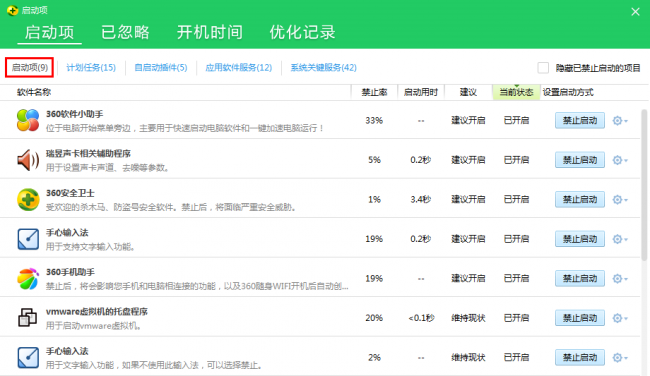
Task: Switch to the 已忽略 tab
Action: (x=125, y=32)
